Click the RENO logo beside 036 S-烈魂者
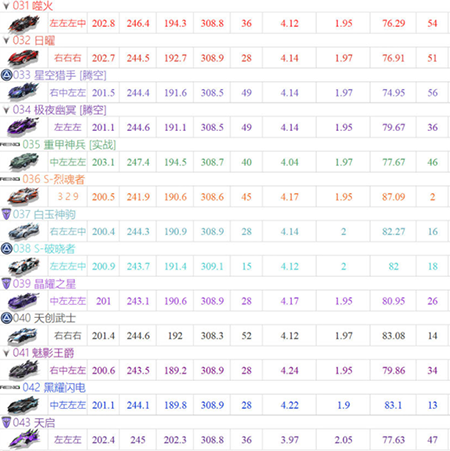This screenshot has height=451, width=450. [x=10, y=179]
